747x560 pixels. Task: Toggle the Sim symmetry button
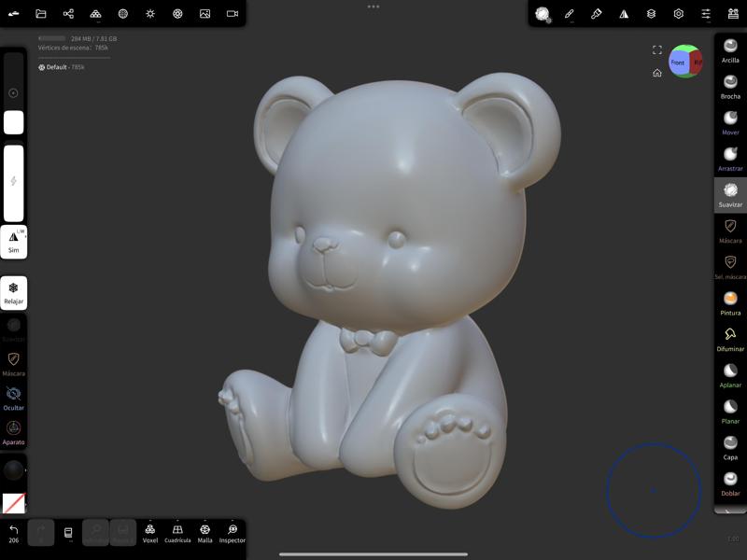[13, 242]
